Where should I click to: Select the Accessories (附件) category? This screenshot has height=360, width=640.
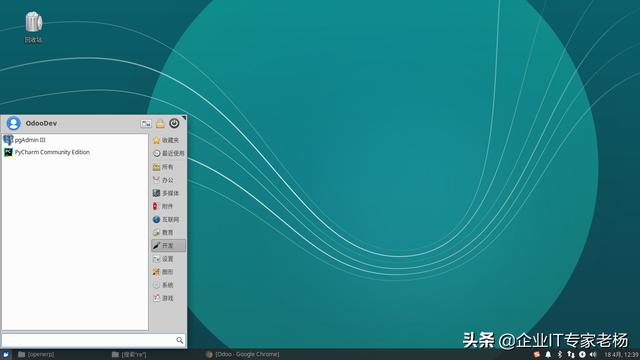pyautogui.click(x=168, y=206)
